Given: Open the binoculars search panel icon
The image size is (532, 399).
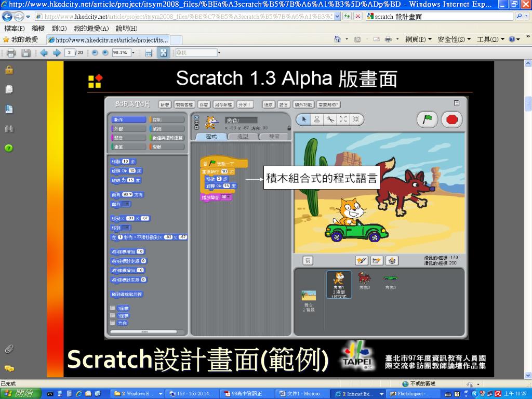Looking at the screenshot, I should 9,129.
